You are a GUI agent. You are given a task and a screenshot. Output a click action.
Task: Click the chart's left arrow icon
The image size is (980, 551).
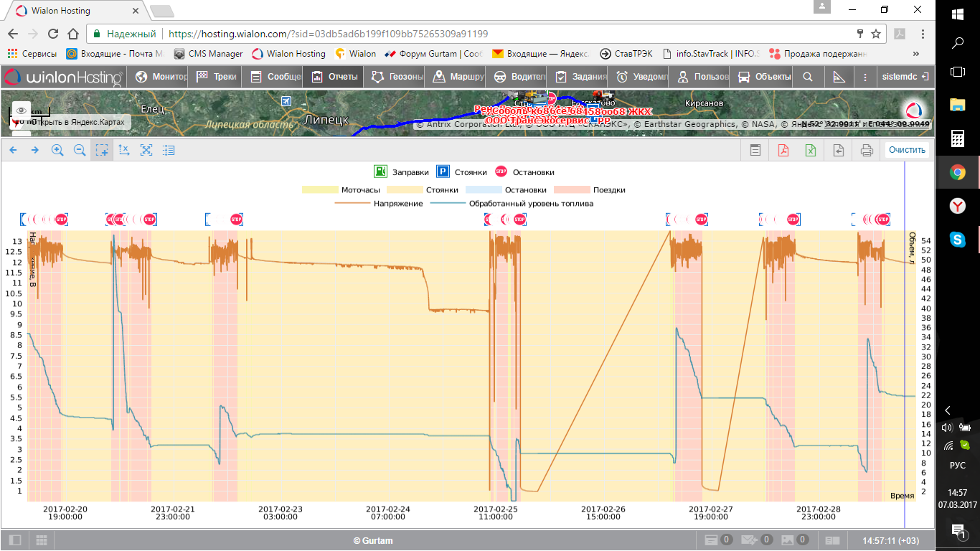(x=13, y=150)
